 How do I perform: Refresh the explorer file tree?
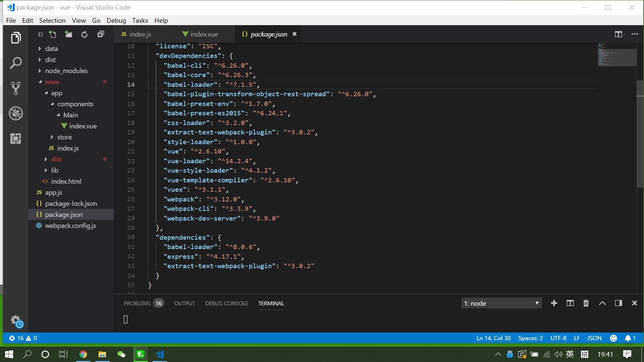tap(84, 34)
